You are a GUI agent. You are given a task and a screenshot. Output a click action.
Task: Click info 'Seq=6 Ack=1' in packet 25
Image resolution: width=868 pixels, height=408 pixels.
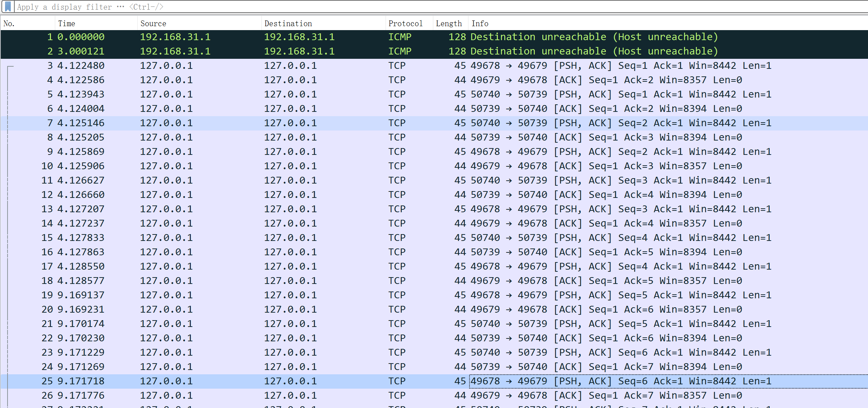pos(650,381)
